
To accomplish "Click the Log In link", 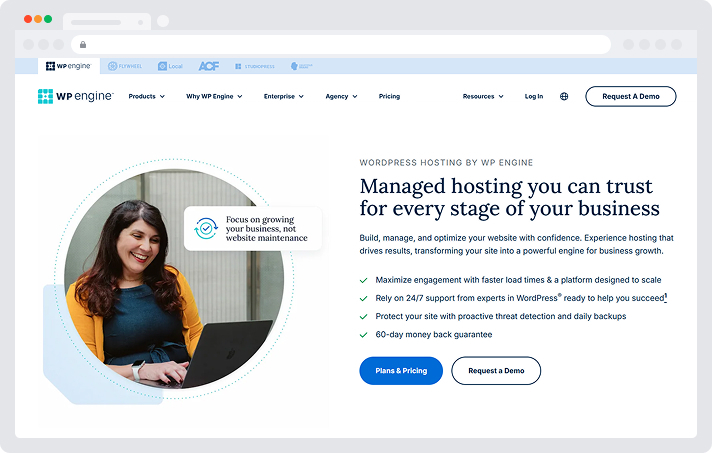I will pos(534,96).
